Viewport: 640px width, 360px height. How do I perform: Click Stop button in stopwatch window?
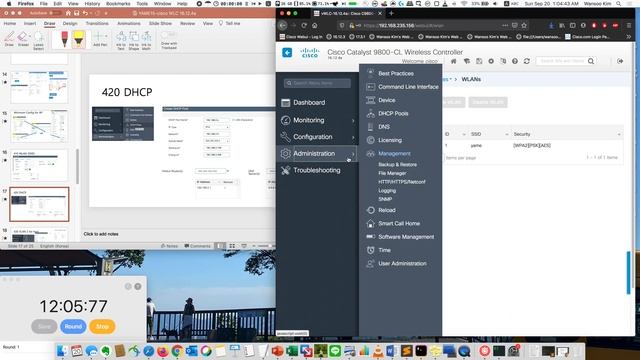tap(102, 327)
